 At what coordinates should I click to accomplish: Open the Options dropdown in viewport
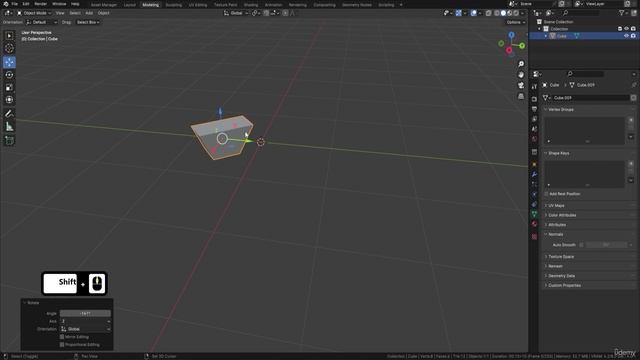point(516,22)
